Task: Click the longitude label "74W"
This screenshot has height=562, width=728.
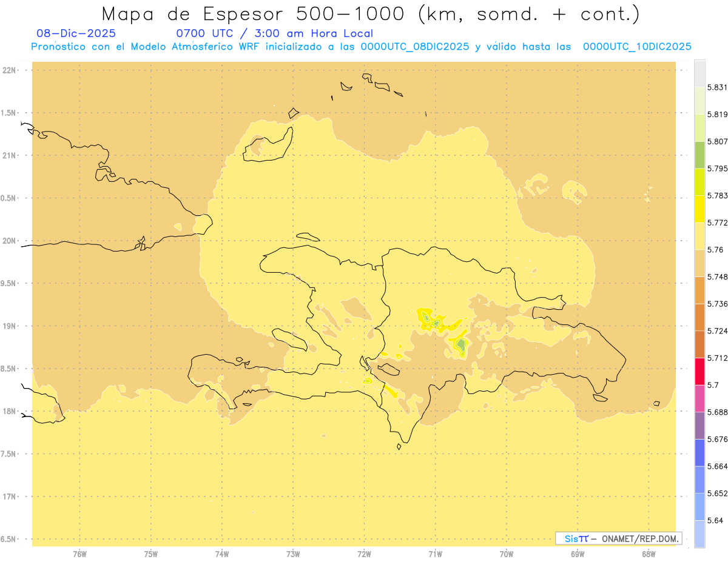Action: click(x=222, y=554)
